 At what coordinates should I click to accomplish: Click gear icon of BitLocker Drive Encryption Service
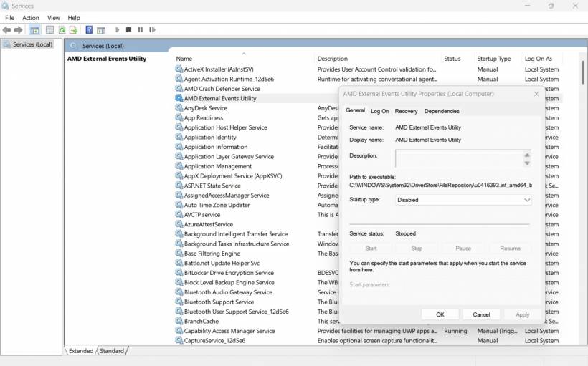[179, 273]
